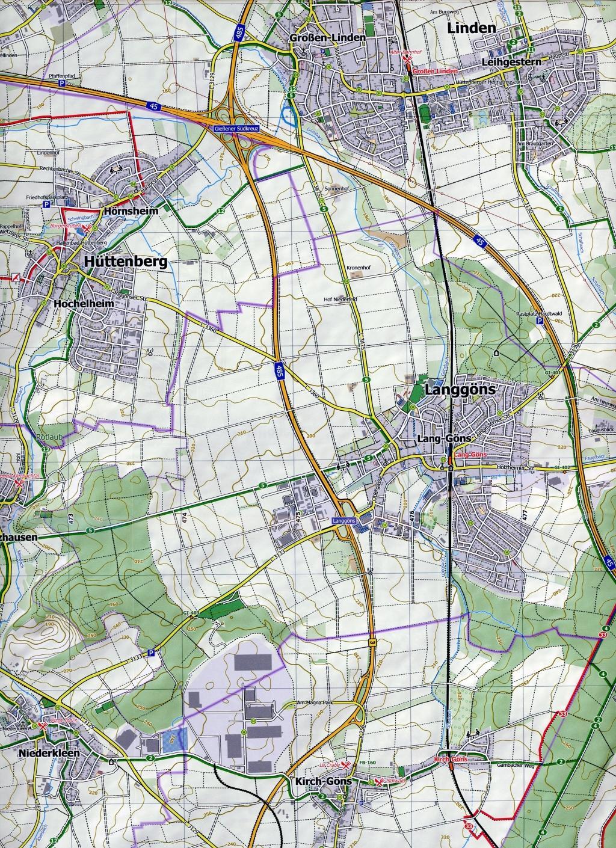Viewport: 616px width, 848px height.
Task: Click the restaurant icon in Niederkleen
Action: click(43, 726)
